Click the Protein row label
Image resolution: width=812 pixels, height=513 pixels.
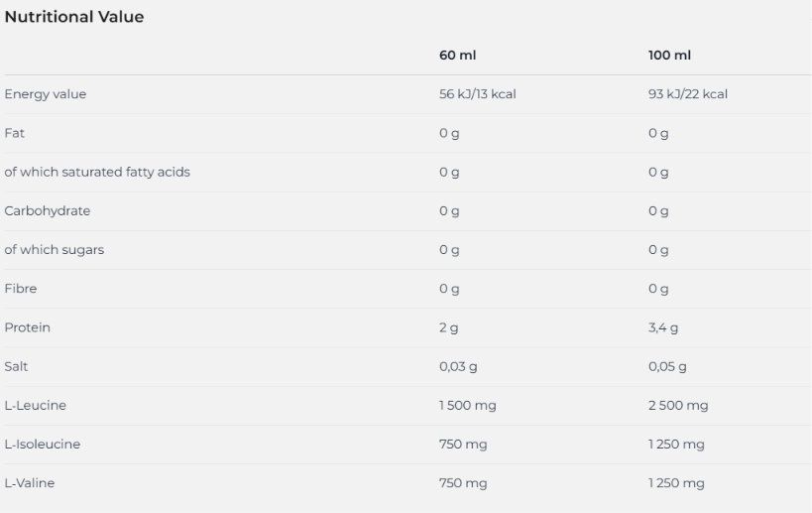pos(28,327)
